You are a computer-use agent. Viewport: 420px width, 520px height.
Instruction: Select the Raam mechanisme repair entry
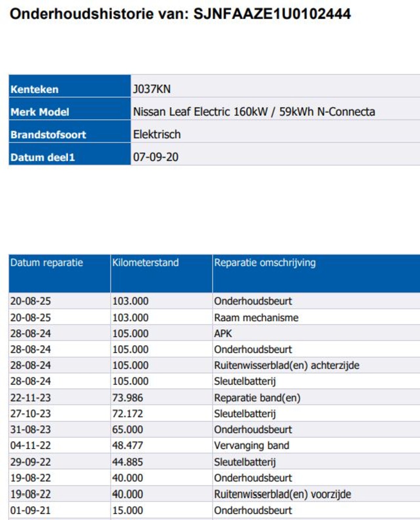[256, 318]
